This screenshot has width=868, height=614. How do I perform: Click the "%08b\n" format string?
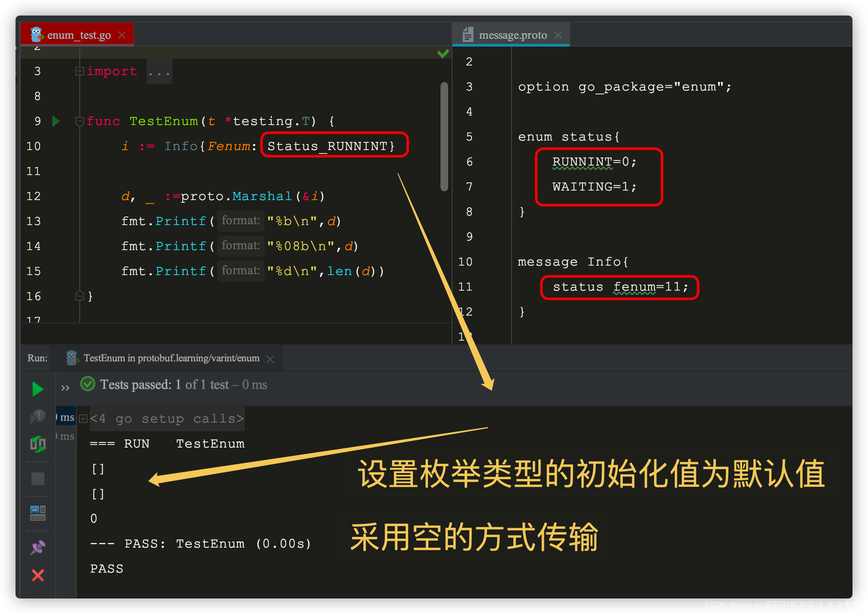tap(301, 246)
